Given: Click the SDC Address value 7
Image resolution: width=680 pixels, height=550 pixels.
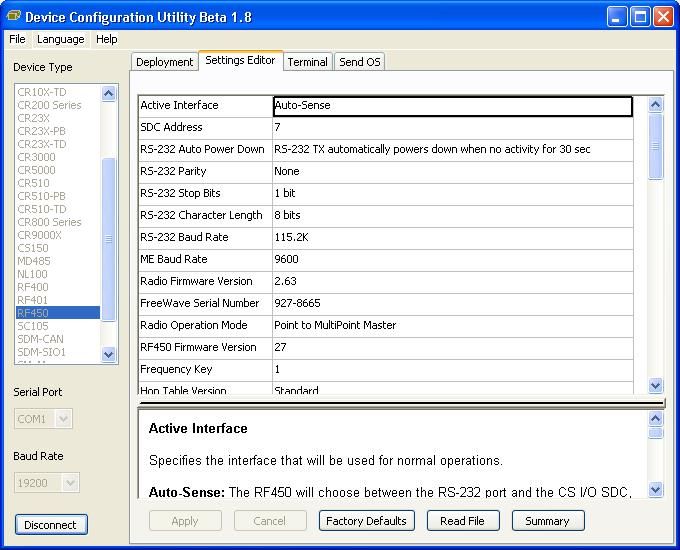Looking at the screenshot, I should coord(452,128).
